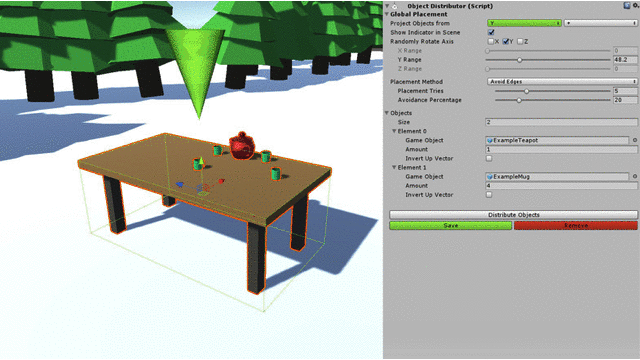Click the Placement Method label
Screen dimensions: 640x360
416,82
